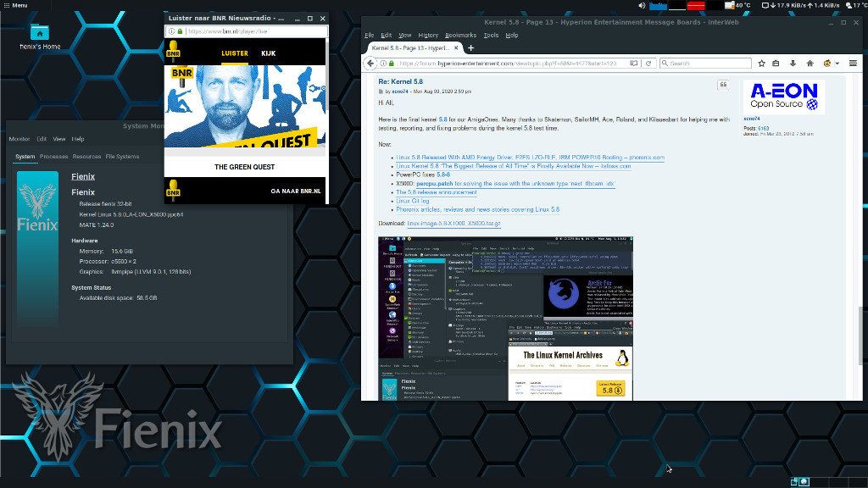This screenshot has width=868, height=488.
Task: Download linux-image-5.8-X1000_X5000.tar.gz
Action: [454, 224]
